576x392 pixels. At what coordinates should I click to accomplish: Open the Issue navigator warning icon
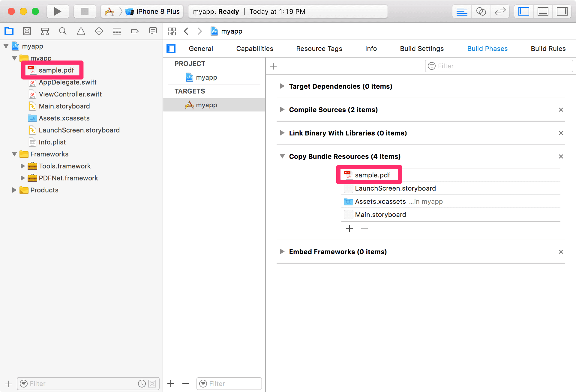click(x=81, y=31)
